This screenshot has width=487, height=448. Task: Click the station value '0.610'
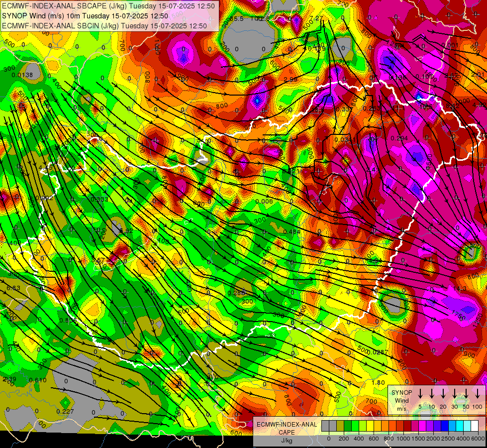(38, 380)
